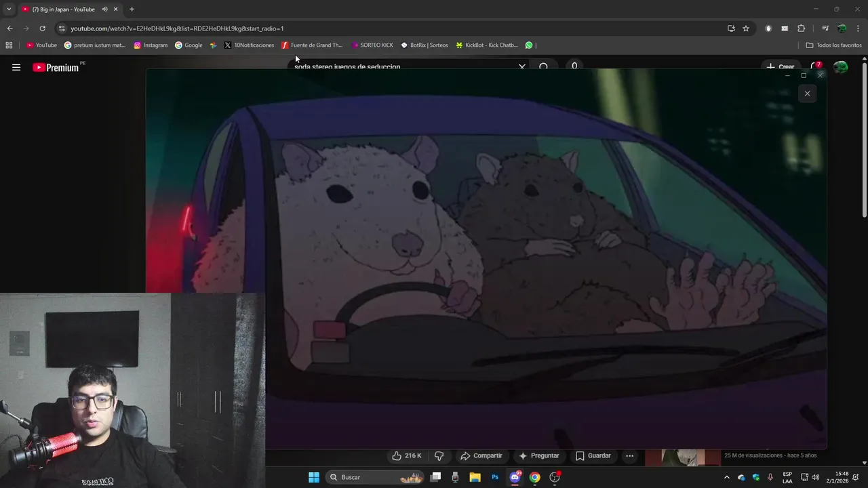The width and height of the screenshot is (868, 488).
Task: Open the ticket-shaped extension icon
Action: 785,28
